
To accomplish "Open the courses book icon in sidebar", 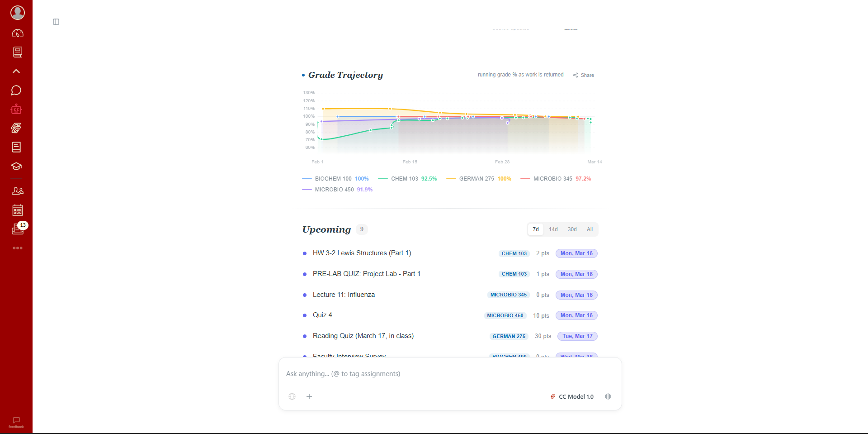I will coord(17,52).
